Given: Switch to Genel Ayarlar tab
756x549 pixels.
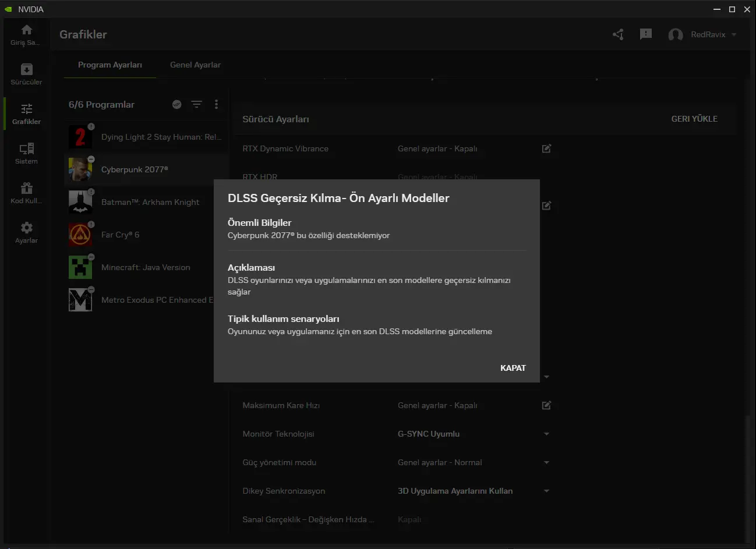Looking at the screenshot, I should coord(195,65).
